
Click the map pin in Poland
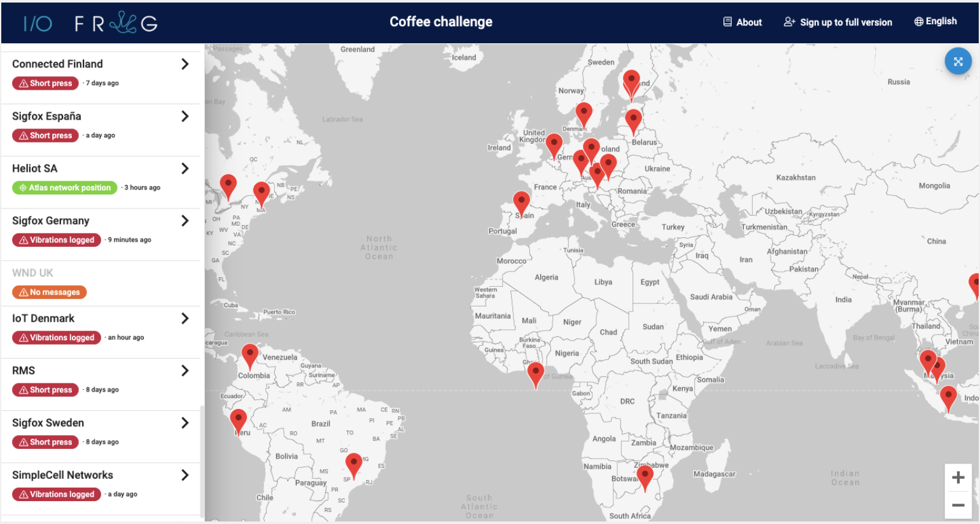click(x=591, y=151)
